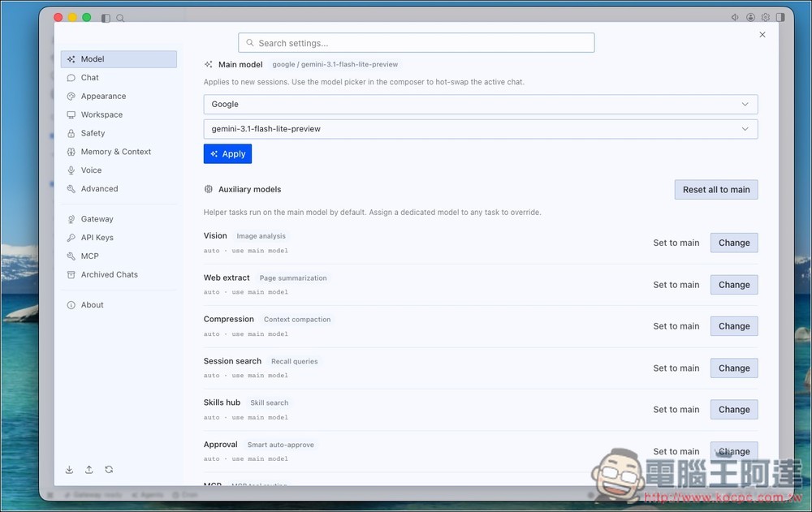Click the brain icon for Memory & Context
This screenshot has height=512, width=812.
click(x=71, y=152)
